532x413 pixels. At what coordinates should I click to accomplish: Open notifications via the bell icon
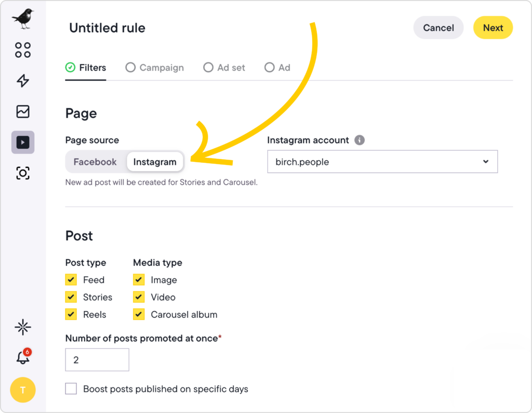coord(22,357)
